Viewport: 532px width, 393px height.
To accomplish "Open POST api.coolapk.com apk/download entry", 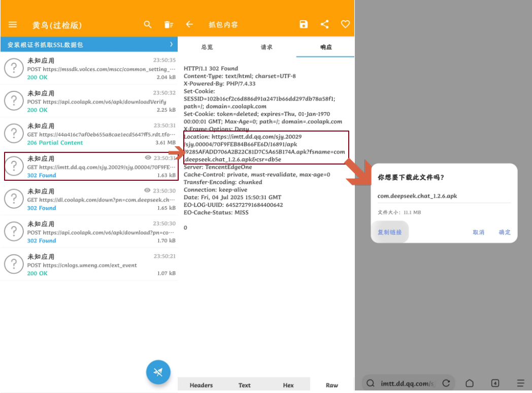I will [89, 232].
